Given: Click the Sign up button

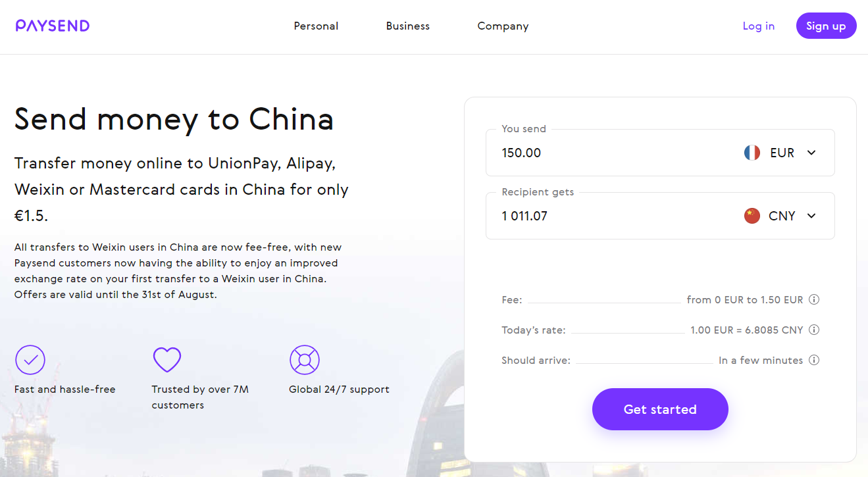Looking at the screenshot, I should coord(827,26).
